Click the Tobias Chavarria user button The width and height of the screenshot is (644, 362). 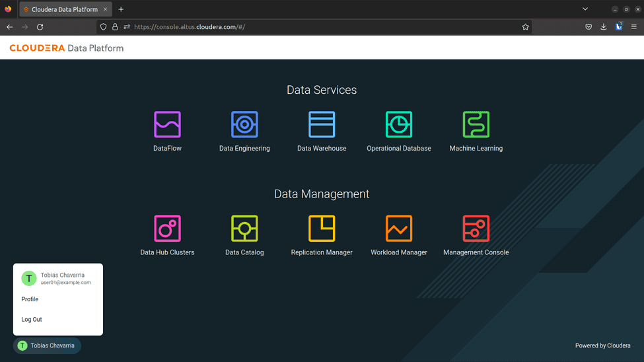(x=48, y=345)
